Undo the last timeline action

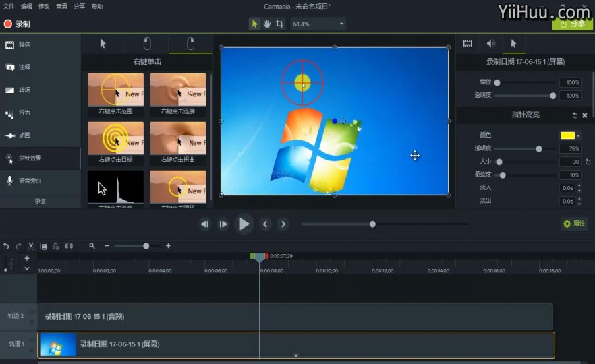point(6,246)
